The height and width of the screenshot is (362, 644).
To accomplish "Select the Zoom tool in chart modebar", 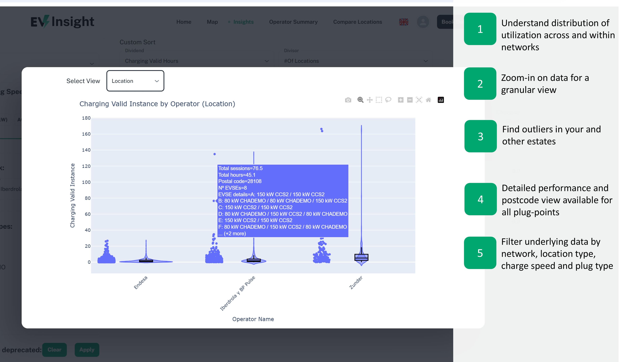I will (360, 100).
